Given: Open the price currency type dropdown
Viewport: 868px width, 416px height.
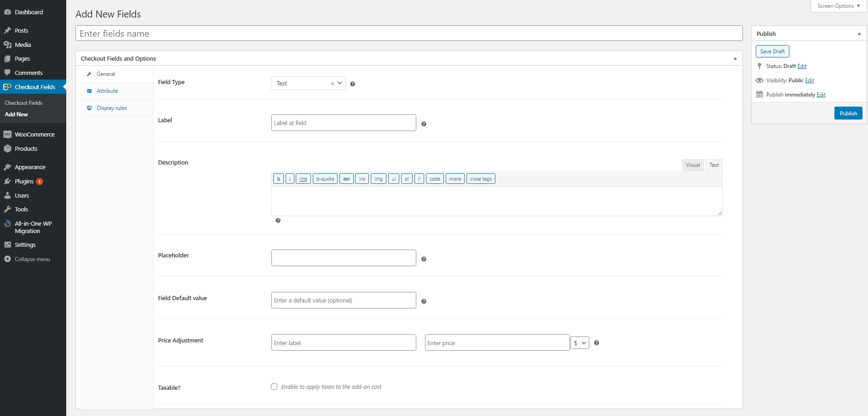Looking at the screenshot, I should [580, 343].
